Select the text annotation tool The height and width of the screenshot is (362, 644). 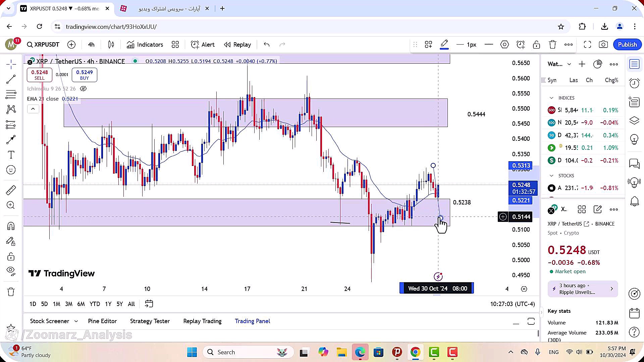11,155
